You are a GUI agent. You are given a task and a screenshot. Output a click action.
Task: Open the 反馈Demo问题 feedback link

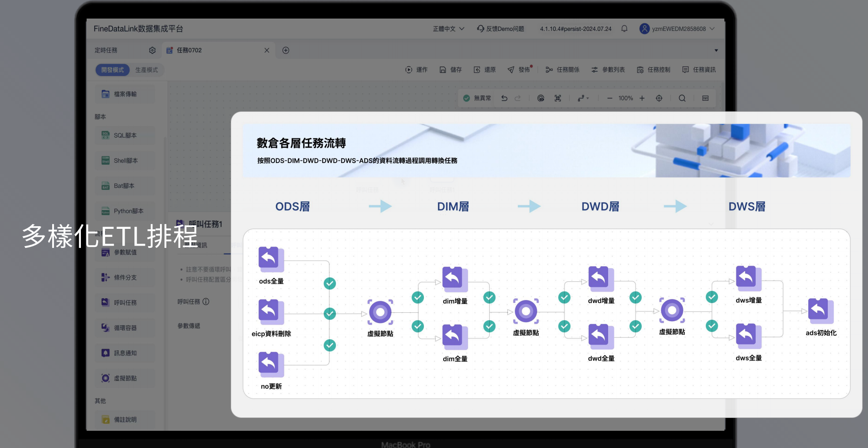point(500,29)
